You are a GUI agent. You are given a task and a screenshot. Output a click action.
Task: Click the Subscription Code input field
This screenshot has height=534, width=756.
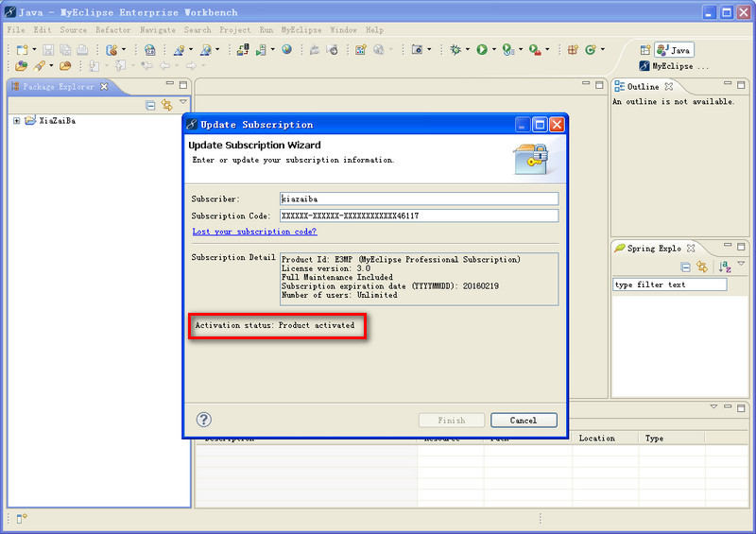pyautogui.click(x=419, y=215)
